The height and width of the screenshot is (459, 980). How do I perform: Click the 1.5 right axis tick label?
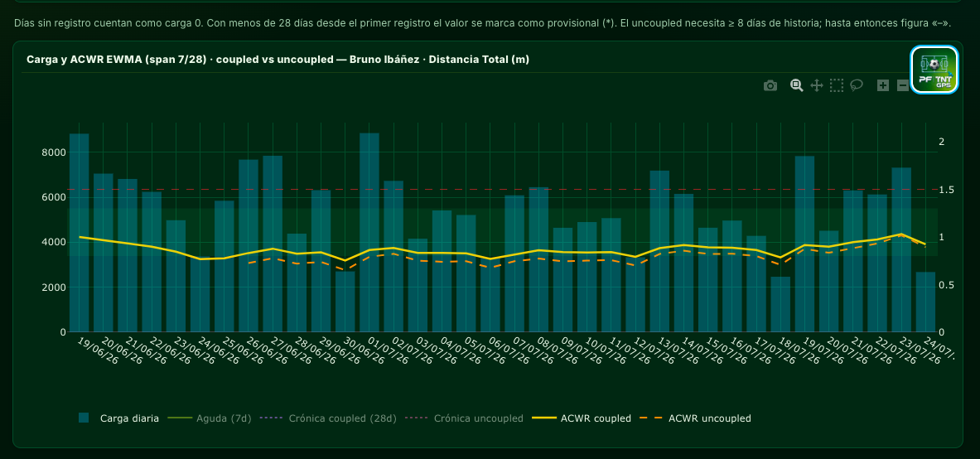click(944, 190)
